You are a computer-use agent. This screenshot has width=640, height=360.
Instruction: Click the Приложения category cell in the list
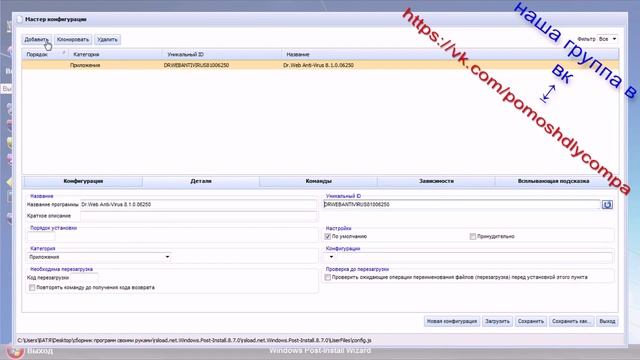click(x=85, y=65)
